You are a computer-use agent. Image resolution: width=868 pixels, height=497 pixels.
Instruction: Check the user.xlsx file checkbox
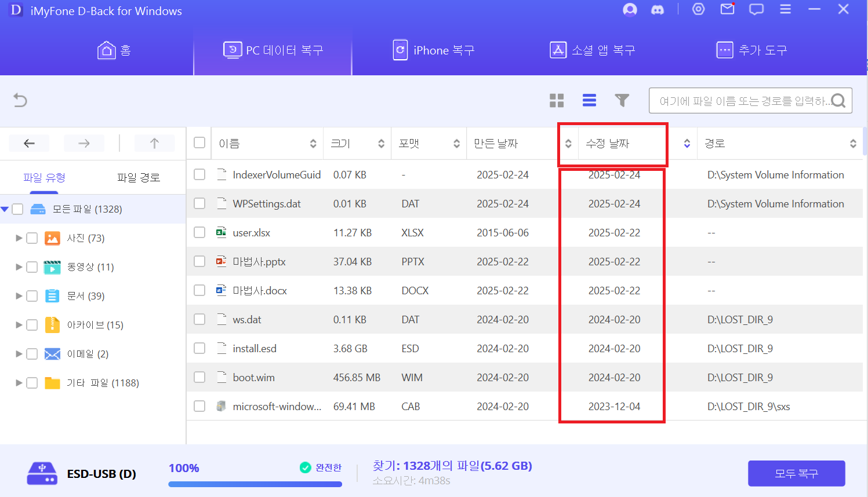(x=199, y=232)
